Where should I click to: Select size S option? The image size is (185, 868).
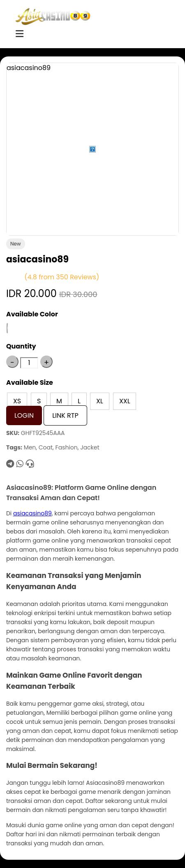click(x=39, y=401)
